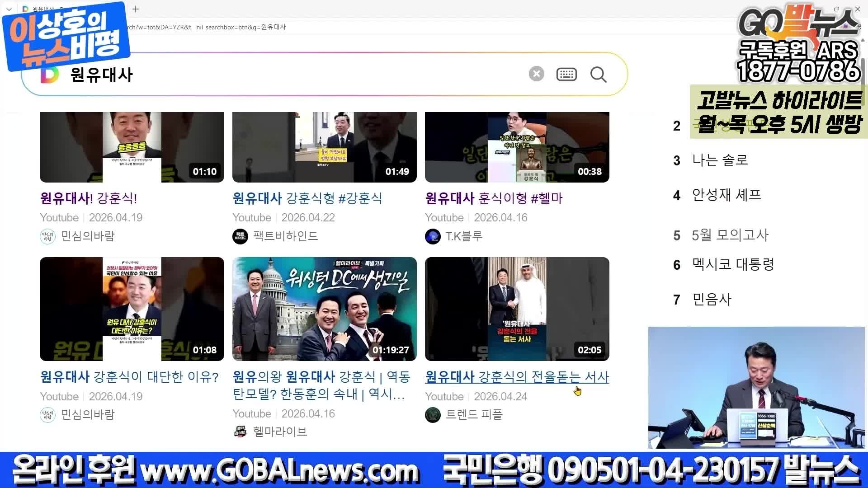Select trending keyword 5월 모의고사
Viewport: 868px width, 488px height.
(730, 235)
